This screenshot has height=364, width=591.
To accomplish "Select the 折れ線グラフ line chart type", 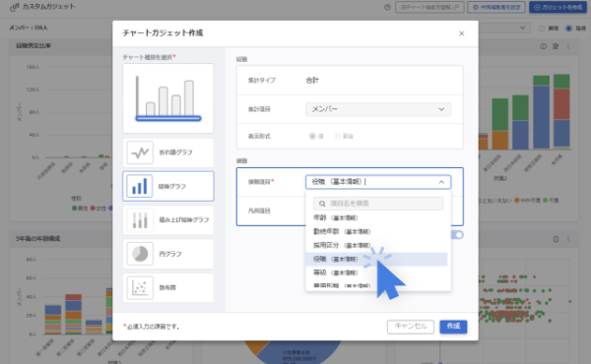I will pyautogui.click(x=168, y=152).
